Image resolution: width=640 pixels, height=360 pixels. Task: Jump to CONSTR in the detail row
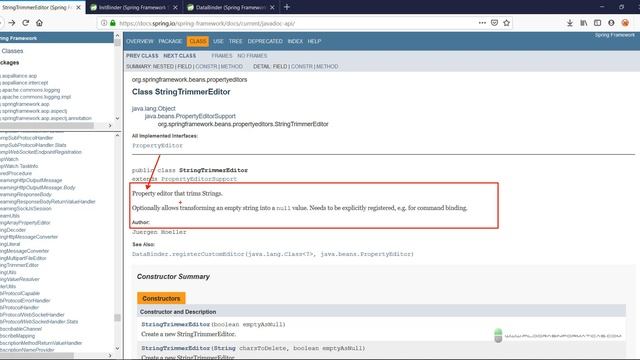302,67
